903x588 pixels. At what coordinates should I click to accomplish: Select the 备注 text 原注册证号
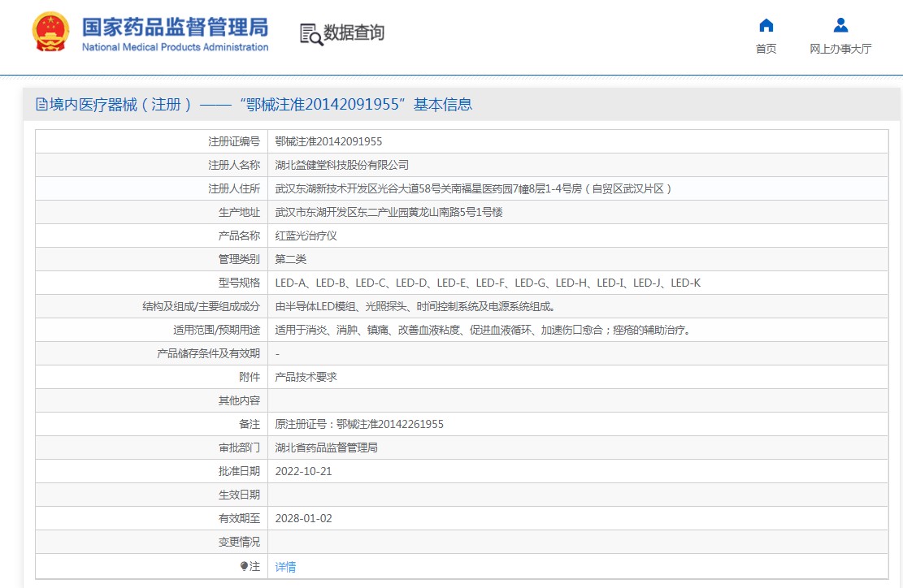pos(359,424)
